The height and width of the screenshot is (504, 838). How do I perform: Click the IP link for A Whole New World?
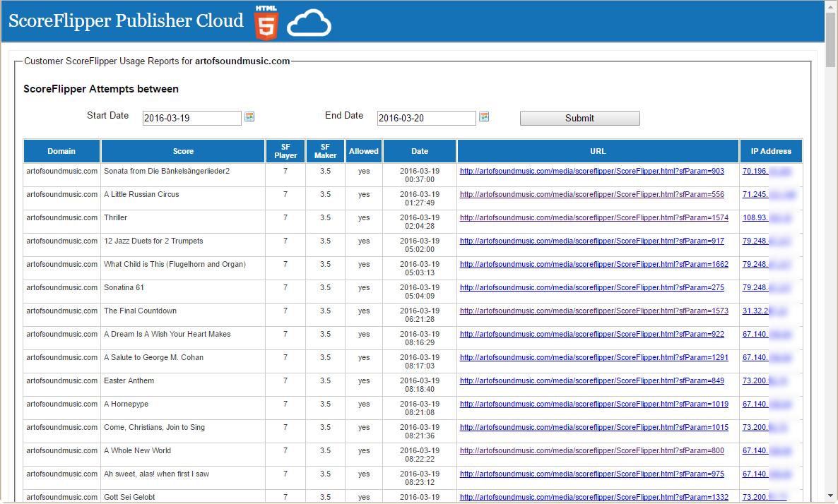(x=767, y=450)
